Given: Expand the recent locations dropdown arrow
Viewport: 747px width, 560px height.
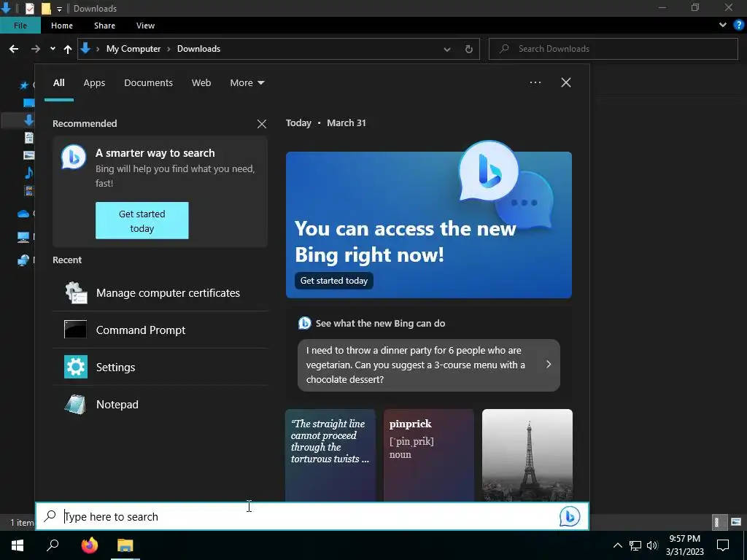Looking at the screenshot, I should click(53, 49).
